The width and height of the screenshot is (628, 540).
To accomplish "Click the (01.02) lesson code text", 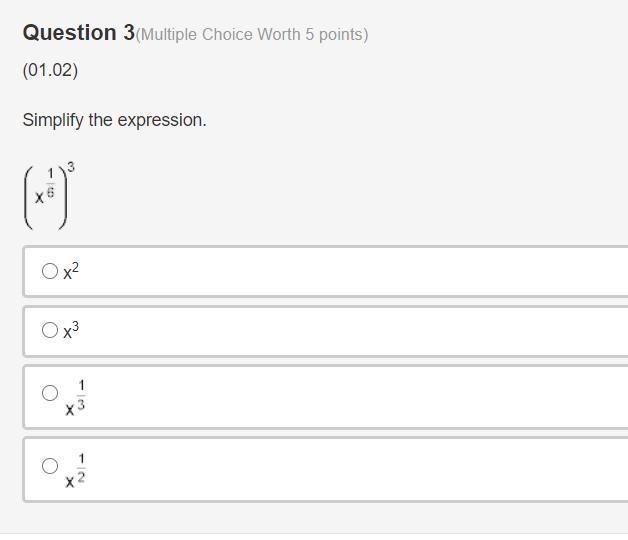I will tap(50, 70).
